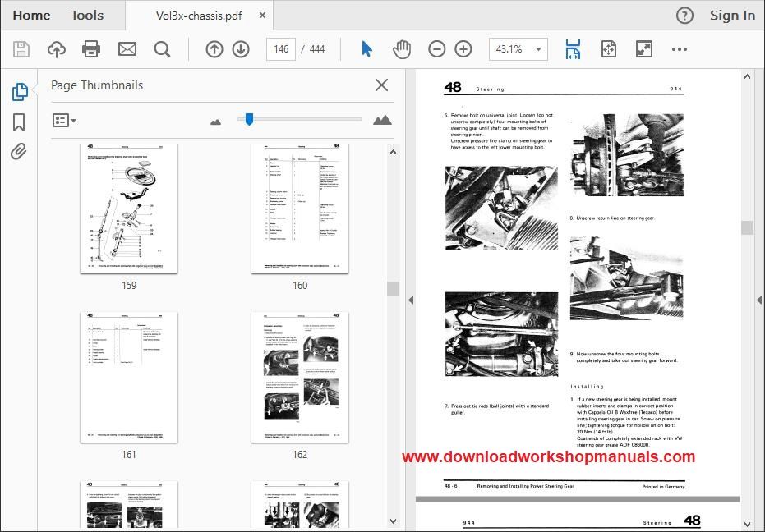Viewport: 765px width, 532px height.
Task: Click the thumbnails panel scrollbar thumb
Action: click(x=394, y=288)
